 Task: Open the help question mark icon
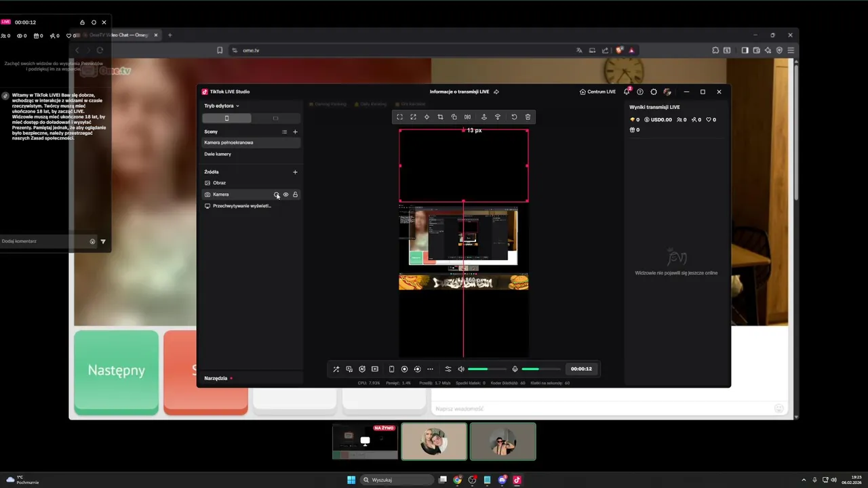[x=639, y=91]
